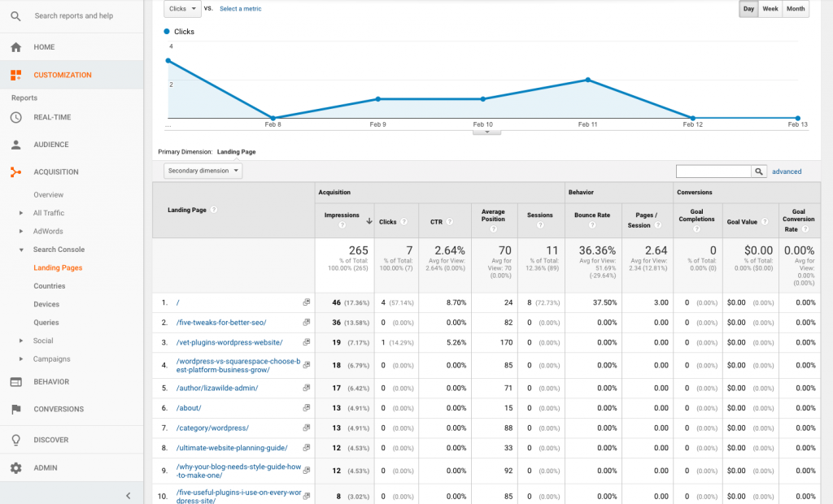The image size is (833, 504).
Task: Open the /five-tweaks-for-better-seo/ landing page link
Action: [220, 323]
